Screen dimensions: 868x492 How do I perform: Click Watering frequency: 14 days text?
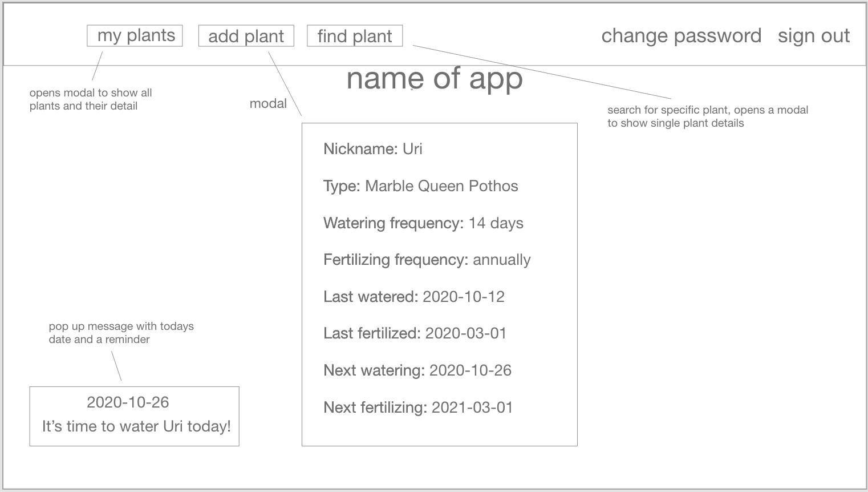point(423,223)
